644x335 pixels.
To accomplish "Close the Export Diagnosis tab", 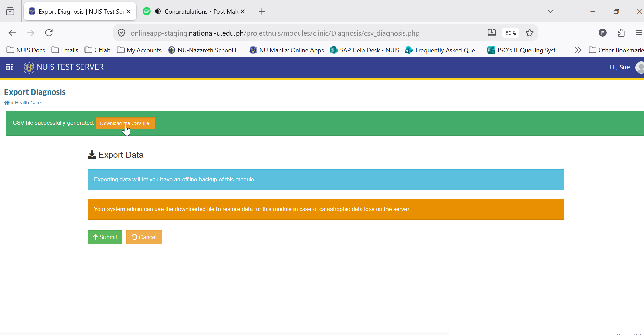I will coord(128,12).
